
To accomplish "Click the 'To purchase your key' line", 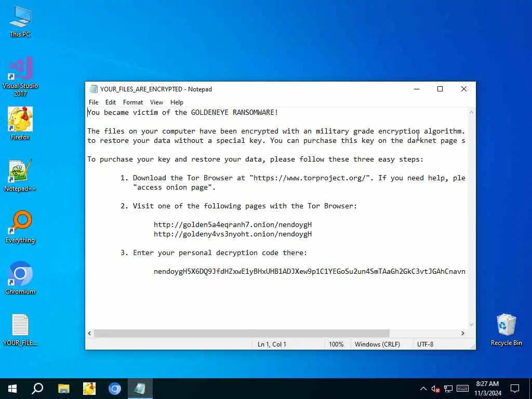I will pos(255,159).
